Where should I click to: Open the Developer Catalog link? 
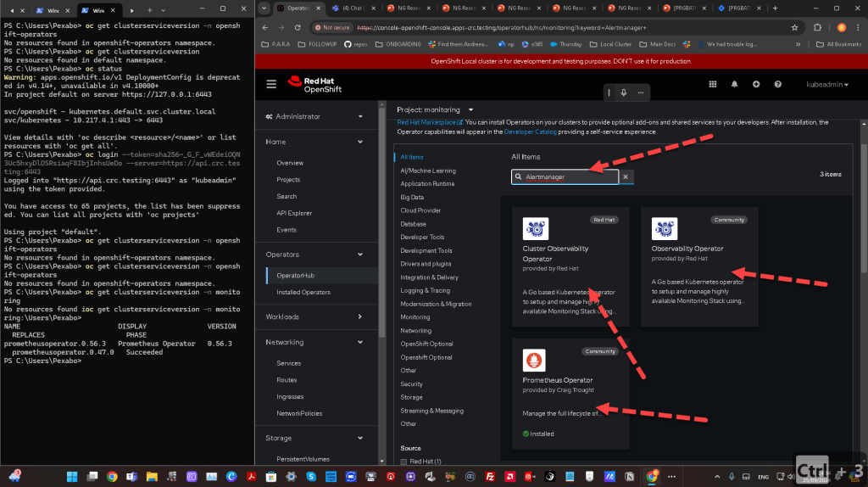[531, 132]
